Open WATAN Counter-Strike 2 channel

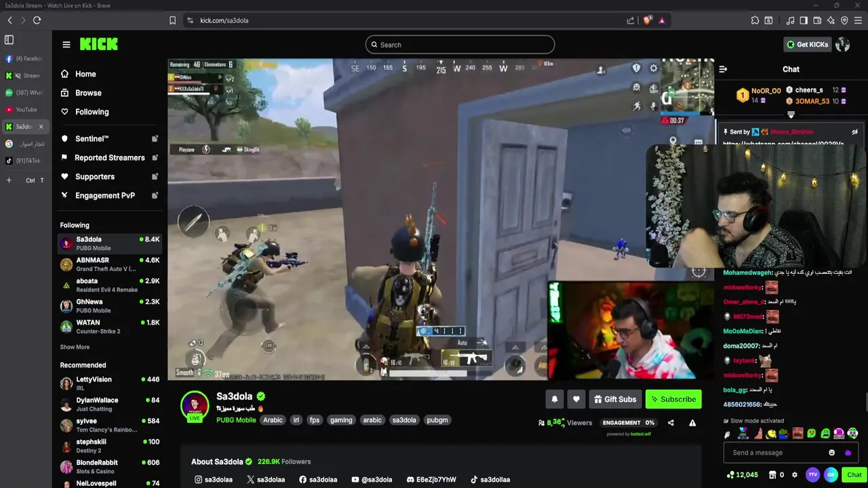click(x=109, y=327)
